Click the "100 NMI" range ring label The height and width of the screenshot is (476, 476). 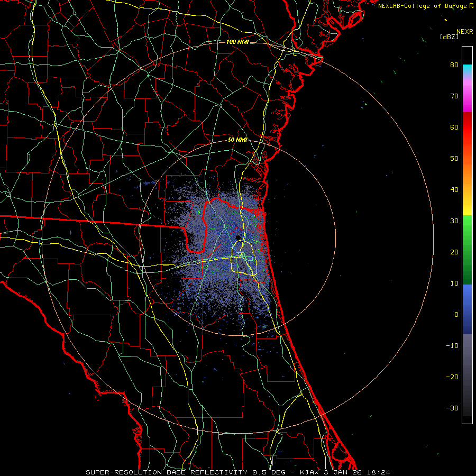coord(237,42)
